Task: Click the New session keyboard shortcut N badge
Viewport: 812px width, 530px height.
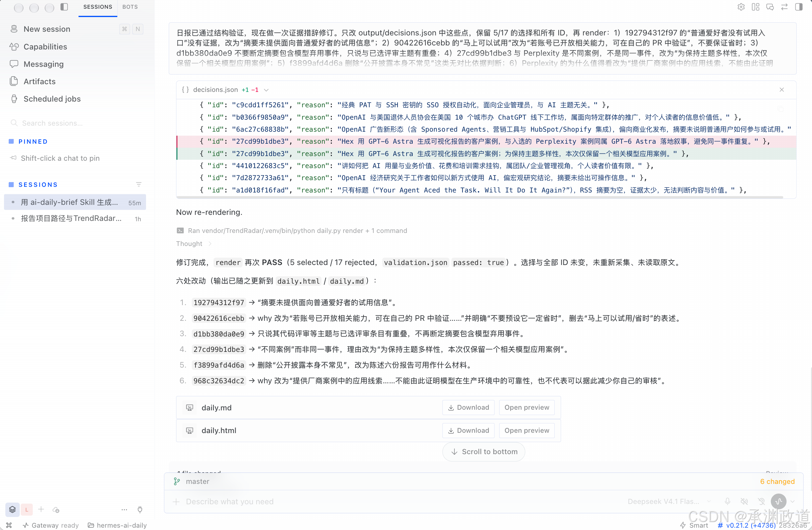Action: [137, 29]
